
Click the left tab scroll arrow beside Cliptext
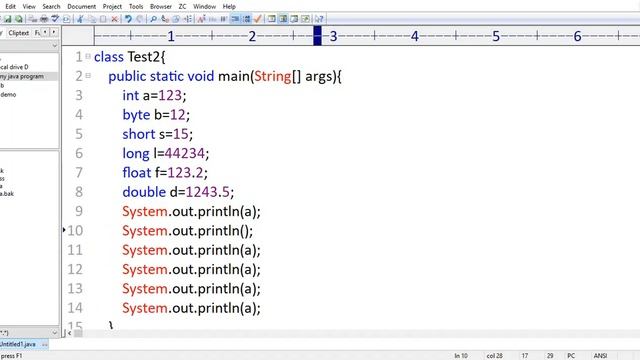(x=45, y=32)
